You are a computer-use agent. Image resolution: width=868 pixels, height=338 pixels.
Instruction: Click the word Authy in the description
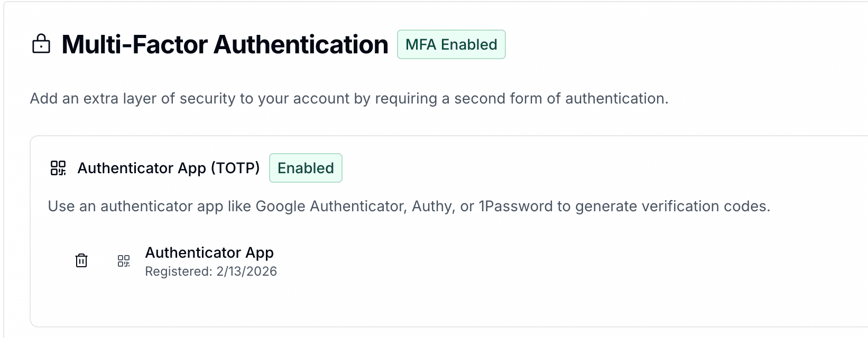tap(432, 206)
